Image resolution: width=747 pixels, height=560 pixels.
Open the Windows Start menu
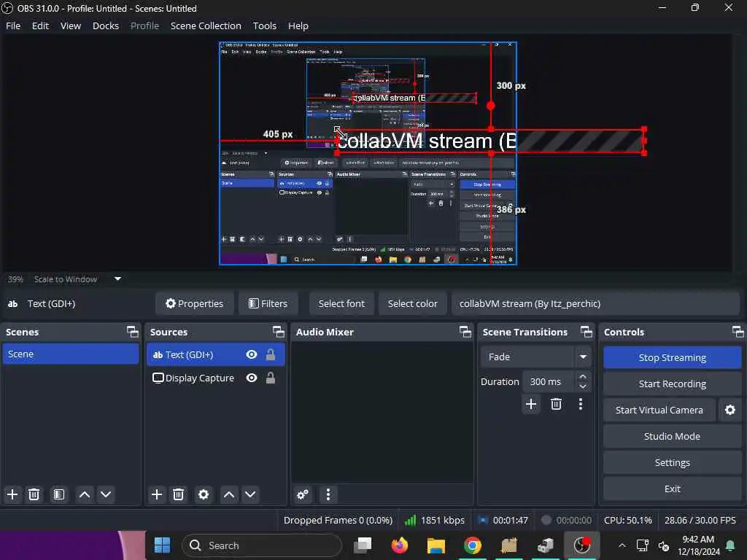pos(162,545)
